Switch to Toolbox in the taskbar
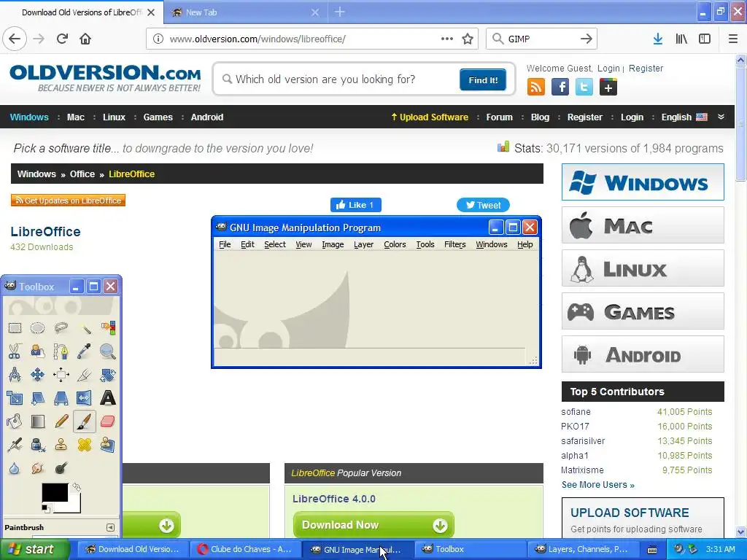 point(471,549)
